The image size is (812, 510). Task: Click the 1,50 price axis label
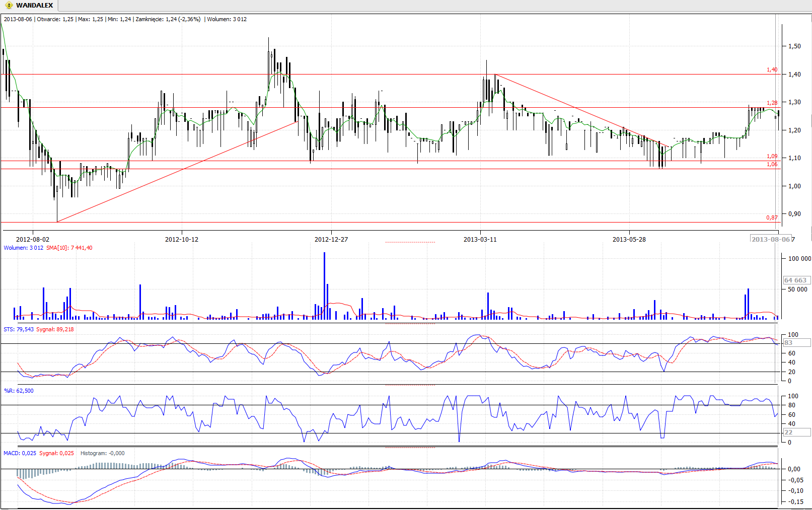click(794, 46)
